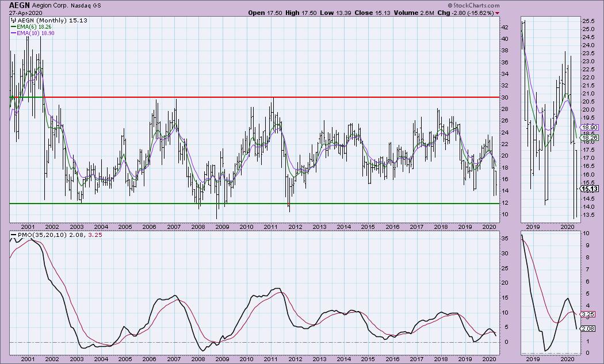Click the boxed 3.25 PMO signal tag
Image resolution: width=604 pixels, height=364 pixels.
[588, 315]
